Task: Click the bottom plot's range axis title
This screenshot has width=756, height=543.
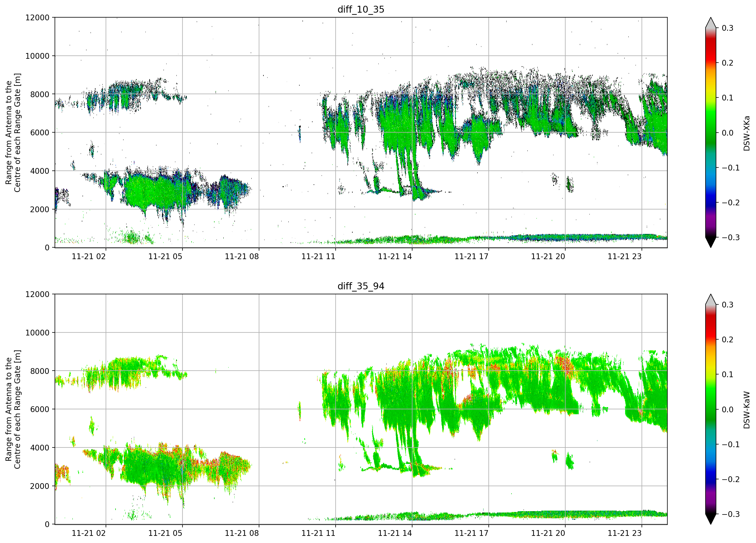Action: pyautogui.click(x=13, y=409)
